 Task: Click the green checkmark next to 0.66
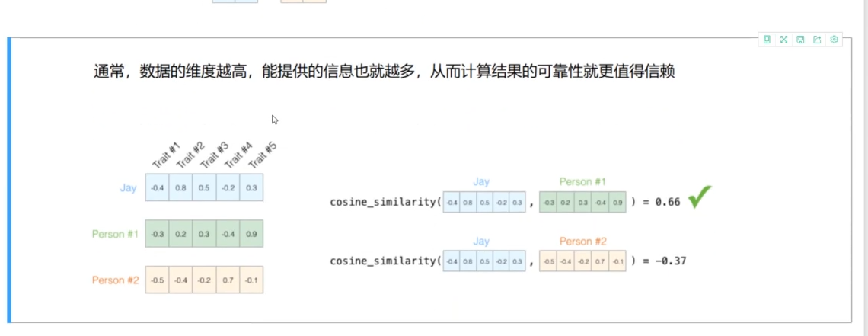point(699,200)
